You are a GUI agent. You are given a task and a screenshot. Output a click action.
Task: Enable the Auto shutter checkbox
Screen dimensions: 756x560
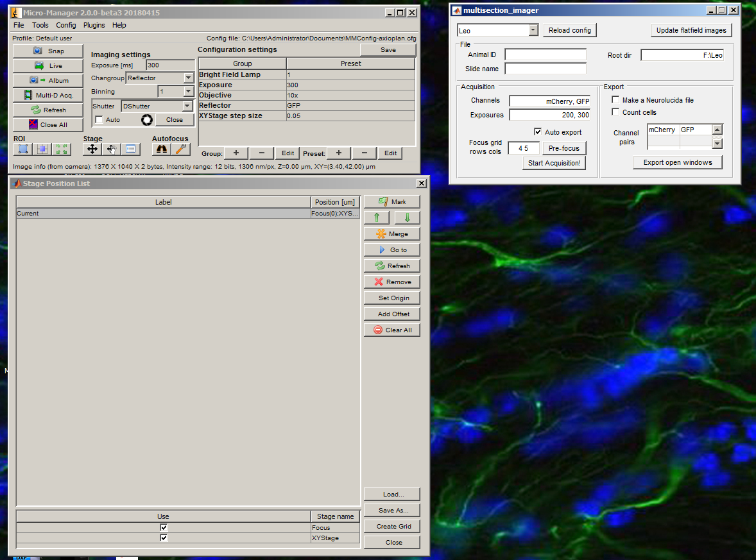tap(99, 119)
